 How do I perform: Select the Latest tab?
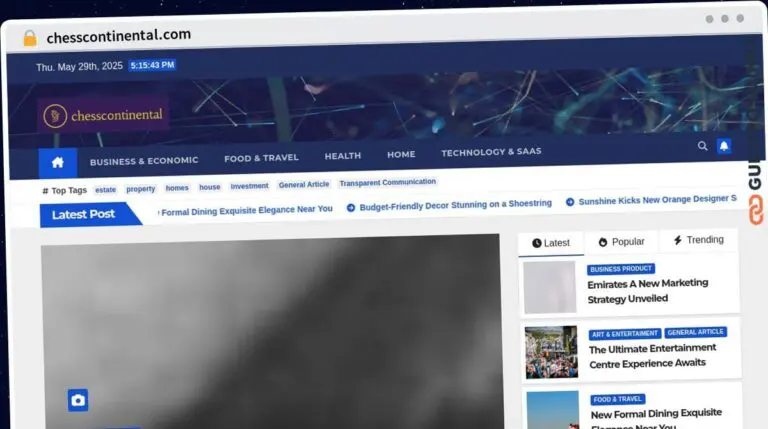[x=551, y=243]
